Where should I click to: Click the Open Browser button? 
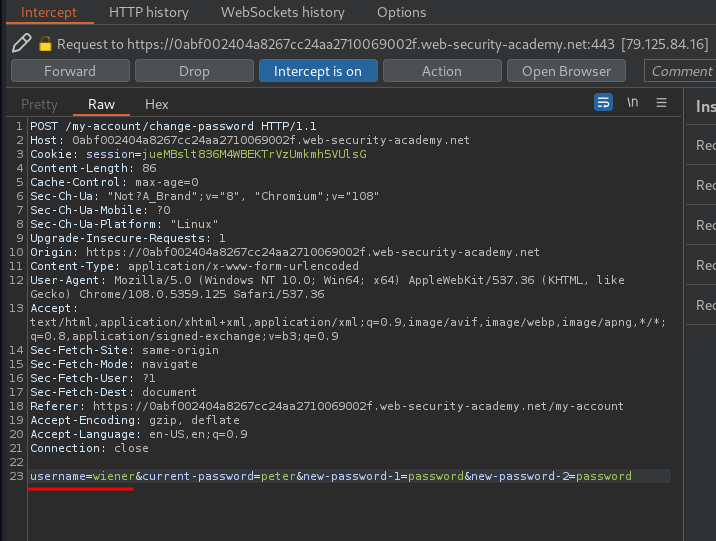(566, 71)
